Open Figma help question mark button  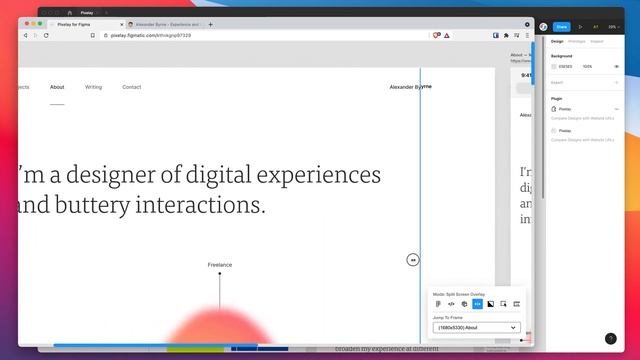611,338
